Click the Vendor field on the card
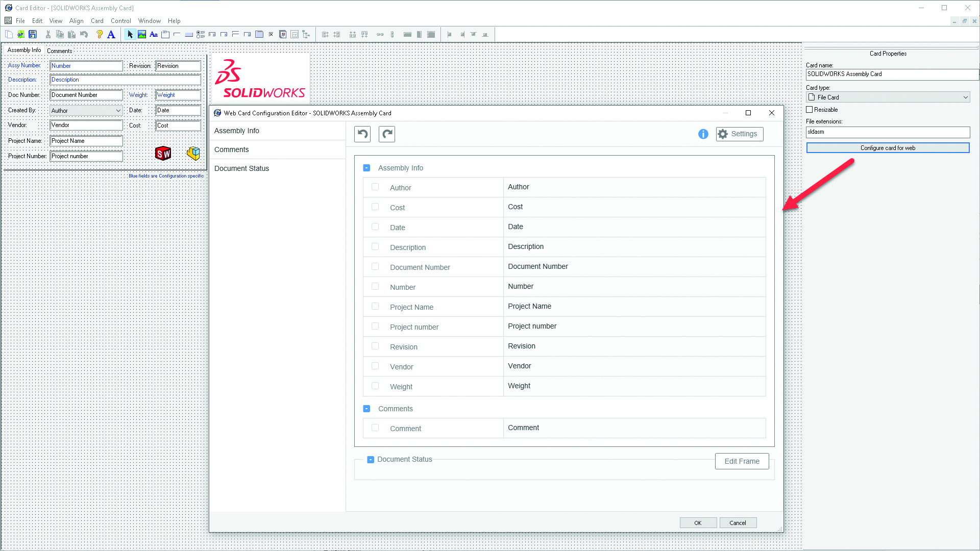 [86, 125]
